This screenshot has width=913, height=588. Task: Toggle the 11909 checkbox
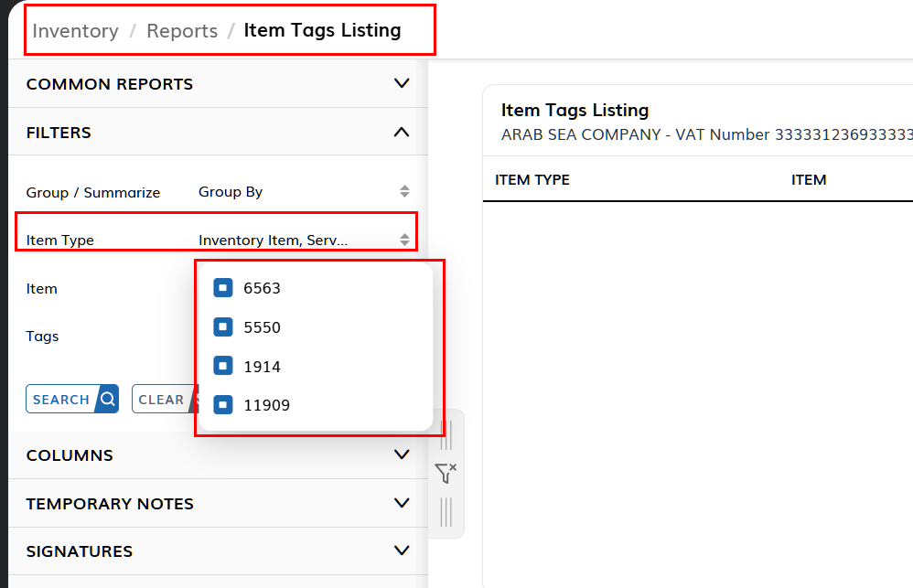[x=223, y=404]
